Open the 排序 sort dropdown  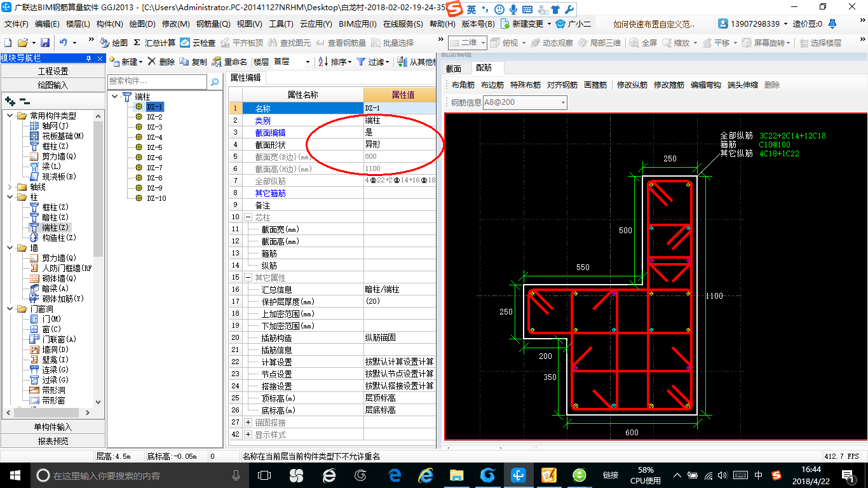(x=334, y=62)
